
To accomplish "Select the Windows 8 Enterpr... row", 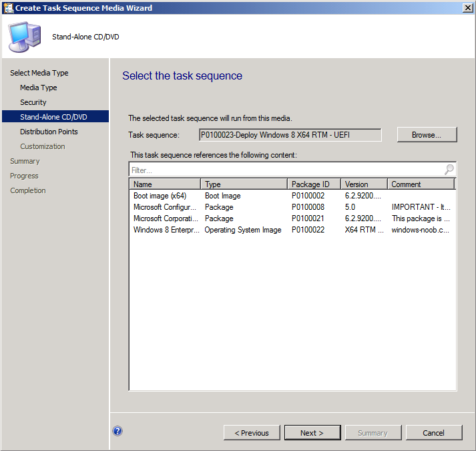I will pos(292,230).
